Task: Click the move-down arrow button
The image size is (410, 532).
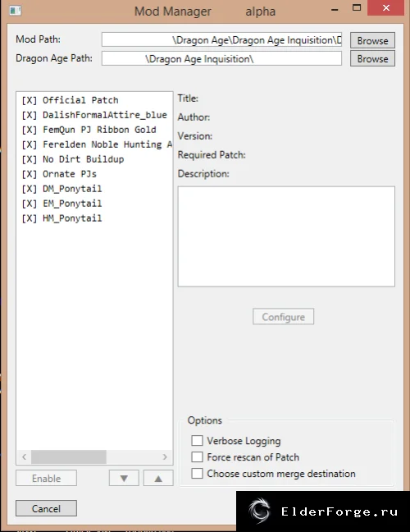Action: click(x=124, y=478)
